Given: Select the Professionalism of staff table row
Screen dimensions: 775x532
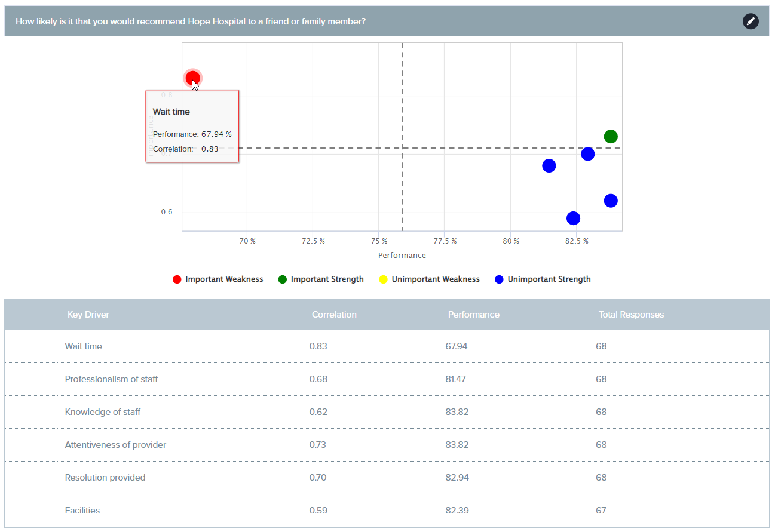Looking at the screenshot, I should pos(111,379).
